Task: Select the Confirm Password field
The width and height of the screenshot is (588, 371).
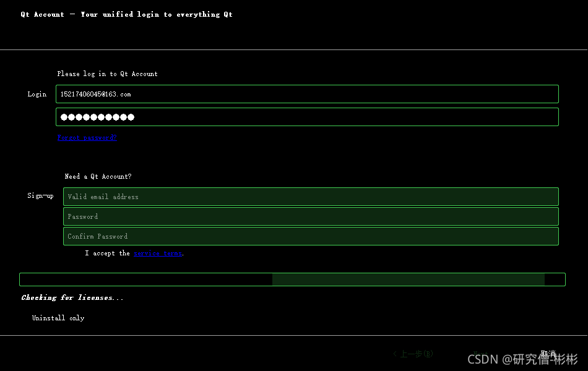Action: pyautogui.click(x=311, y=236)
